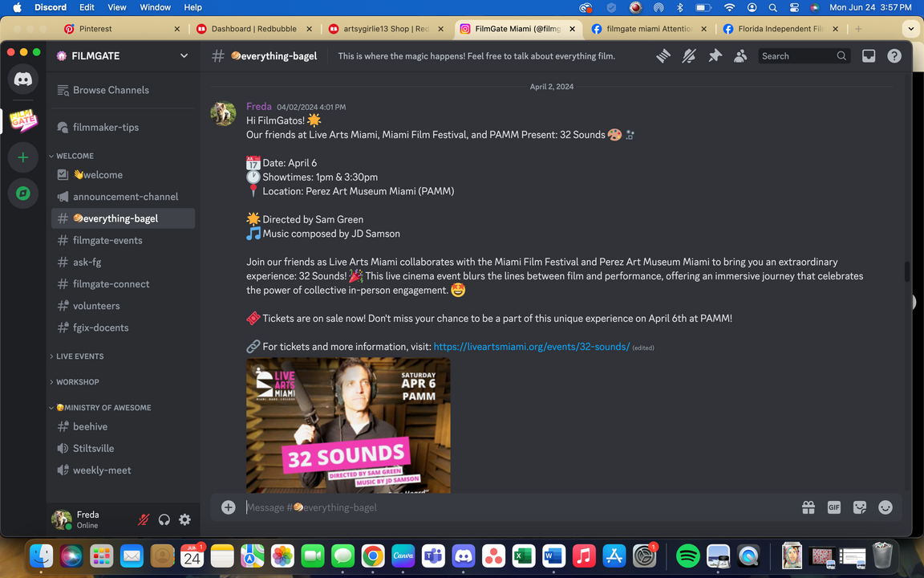Open the GIF picker
The height and width of the screenshot is (578, 924).
click(x=834, y=507)
